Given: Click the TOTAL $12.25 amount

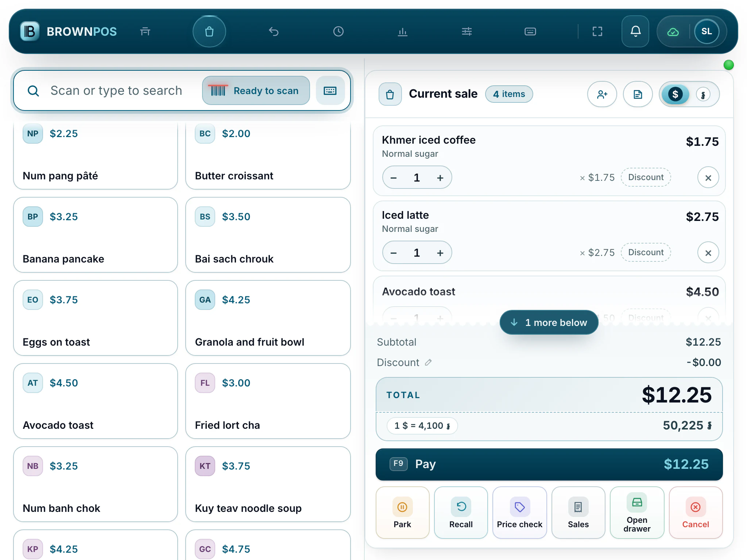Looking at the screenshot, I should pyautogui.click(x=677, y=395).
